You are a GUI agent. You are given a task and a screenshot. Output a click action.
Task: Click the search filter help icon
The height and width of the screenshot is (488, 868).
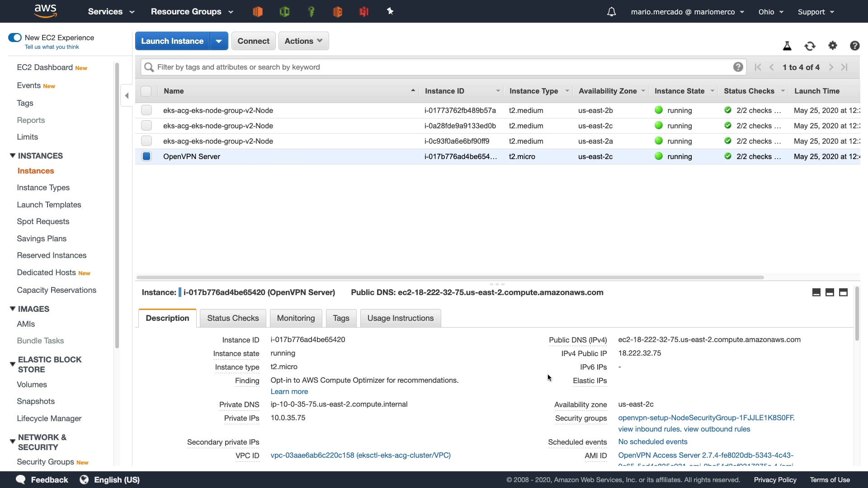click(738, 67)
